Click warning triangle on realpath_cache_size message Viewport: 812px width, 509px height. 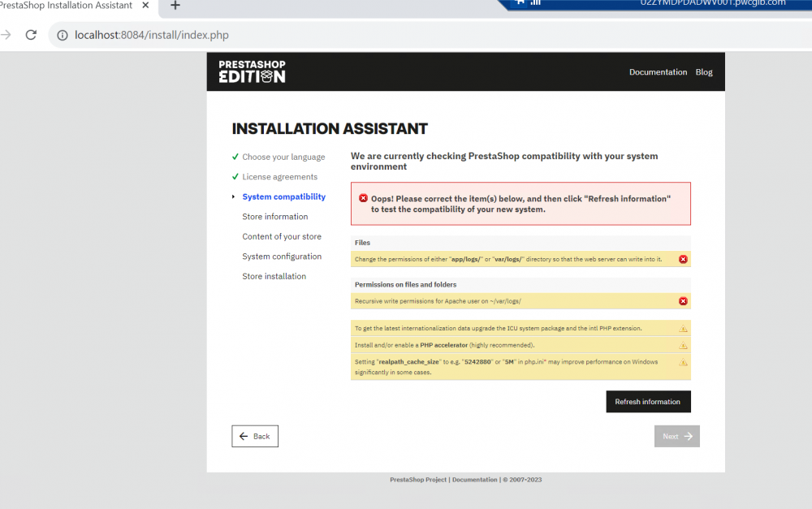point(683,363)
